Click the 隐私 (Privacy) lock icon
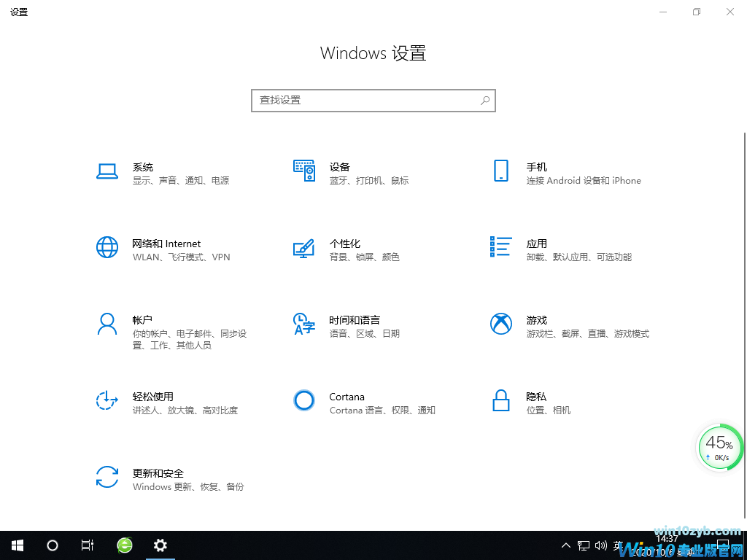The width and height of the screenshot is (747, 560). click(x=500, y=400)
